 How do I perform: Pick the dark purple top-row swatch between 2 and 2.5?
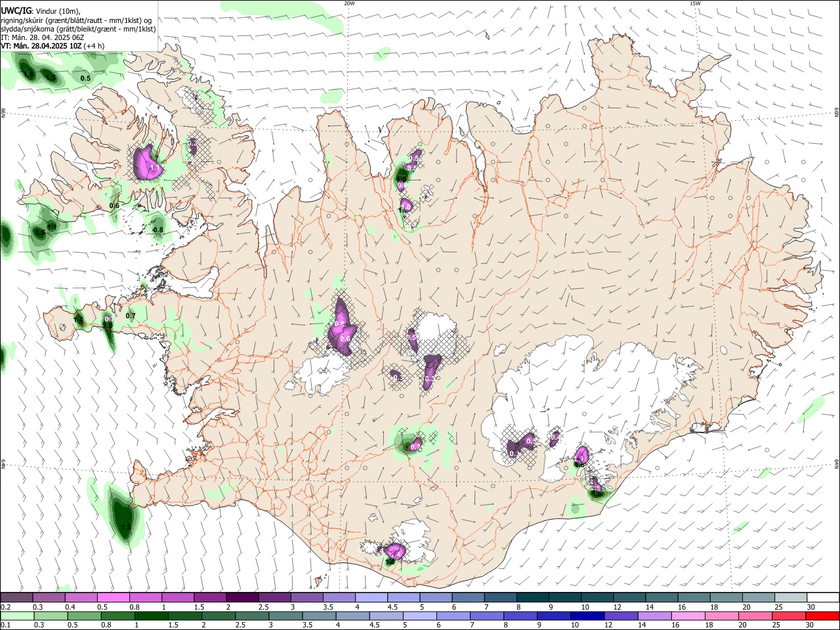pyautogui.click(x=242, y=597)
